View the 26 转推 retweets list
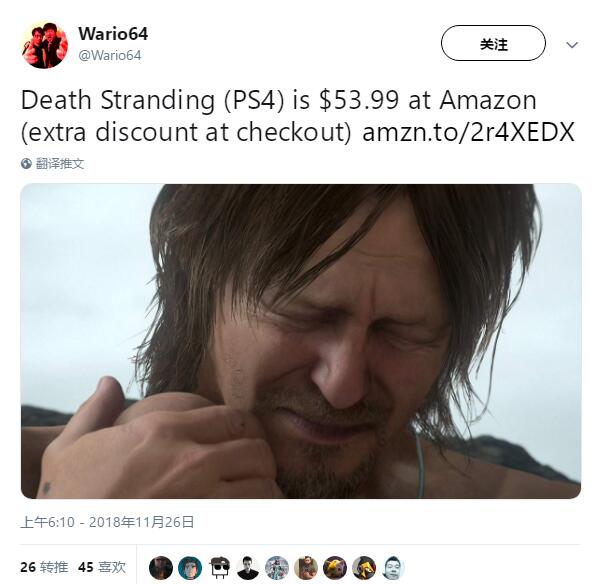 point(44,567)
